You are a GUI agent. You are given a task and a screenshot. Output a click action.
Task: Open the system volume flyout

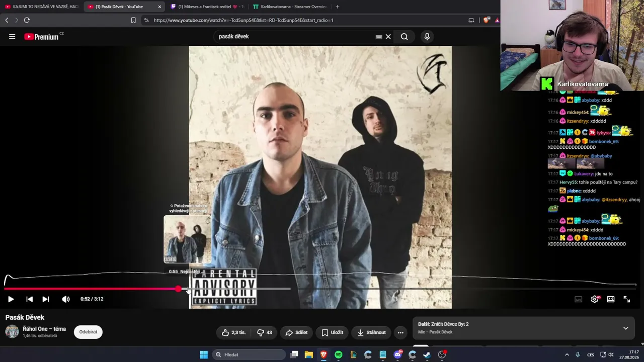click(x=611, y=355)
